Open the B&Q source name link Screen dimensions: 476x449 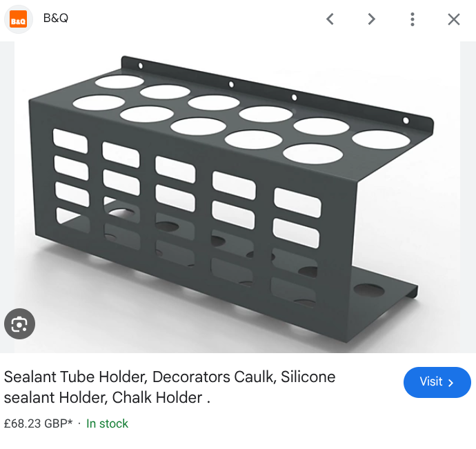56,18
